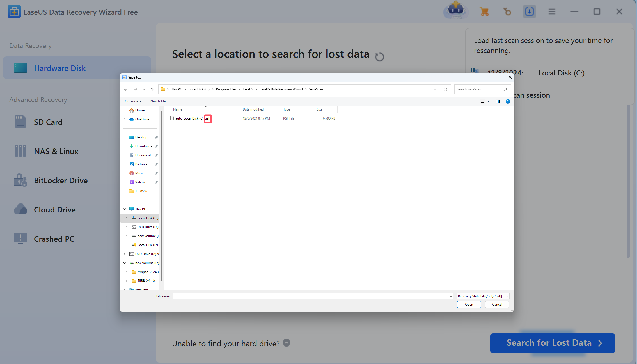Viewport: 637px width, 364px height.
Task: Sort by Type column header
Action: pos(287,109)
